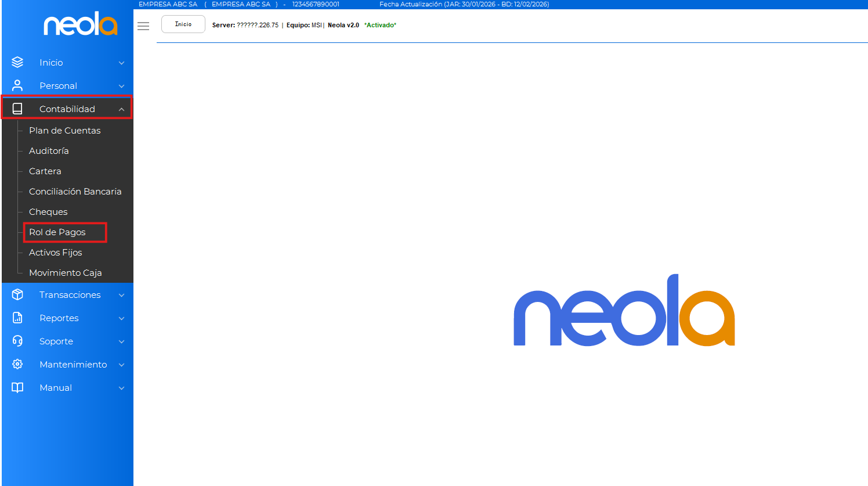The image size is (868, 486).
Task: Click the neola logo in sidebar
Action: (x=81, y=24)
